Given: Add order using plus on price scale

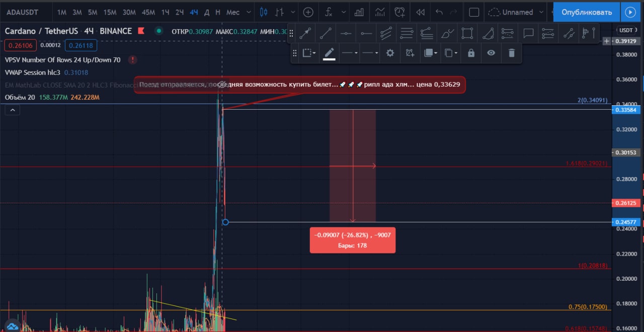Looking at the screenshot, I should tap(607, 41).
